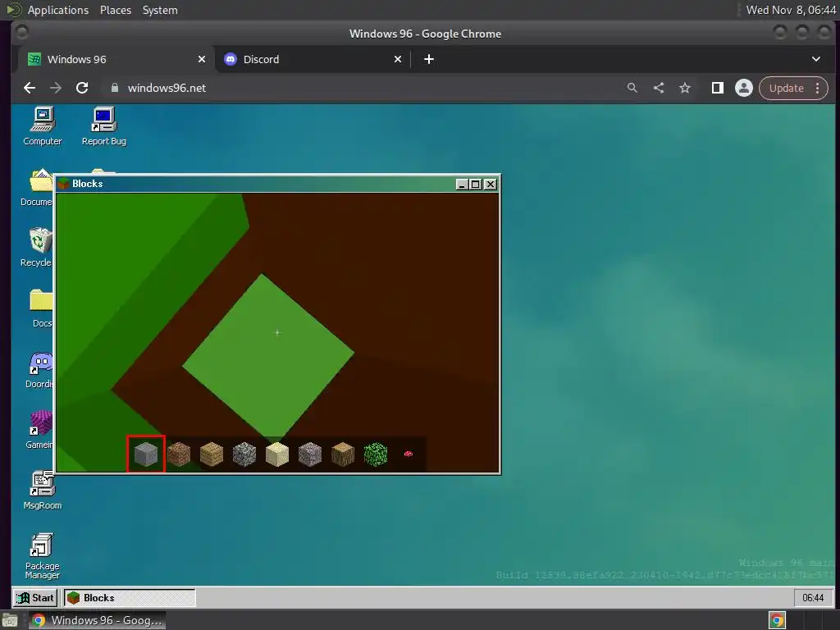
Task: Click the Blocks taskbar button
Action: coord(130,598)
